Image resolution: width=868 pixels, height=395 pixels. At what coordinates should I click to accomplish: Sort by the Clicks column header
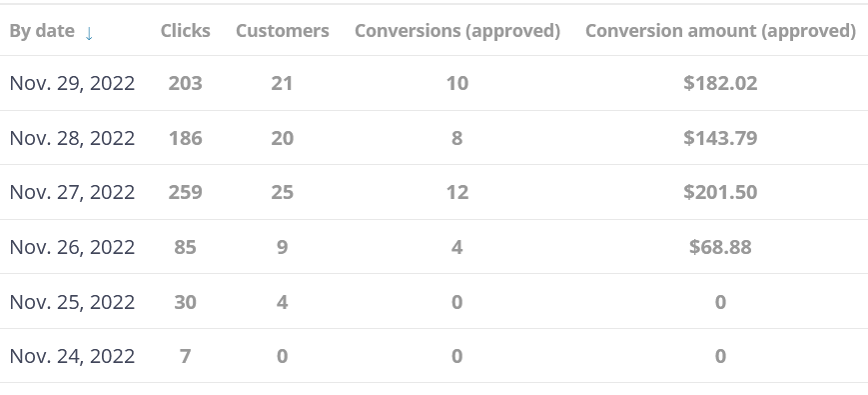pyautogui.click(x=186, y=31)
